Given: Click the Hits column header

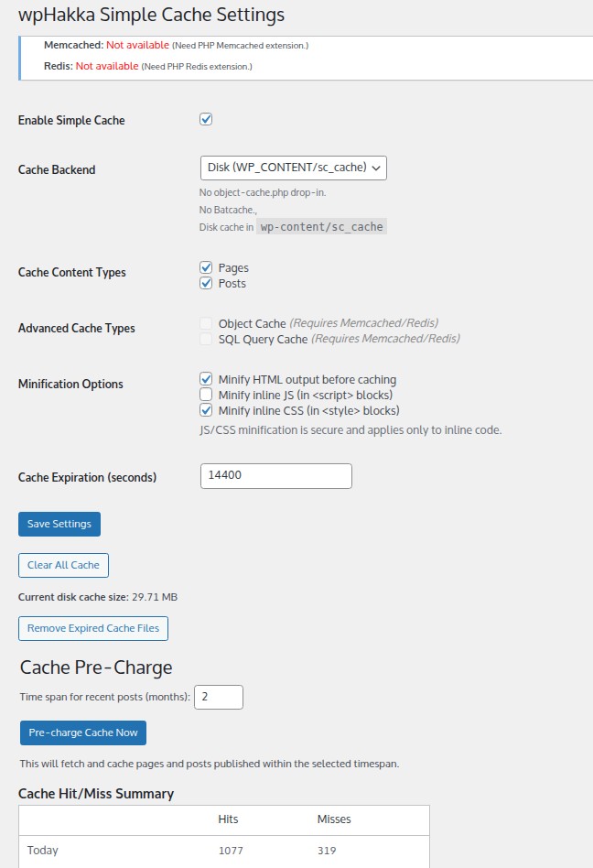Looking at the screenshot, I should [x=228, y=819].
